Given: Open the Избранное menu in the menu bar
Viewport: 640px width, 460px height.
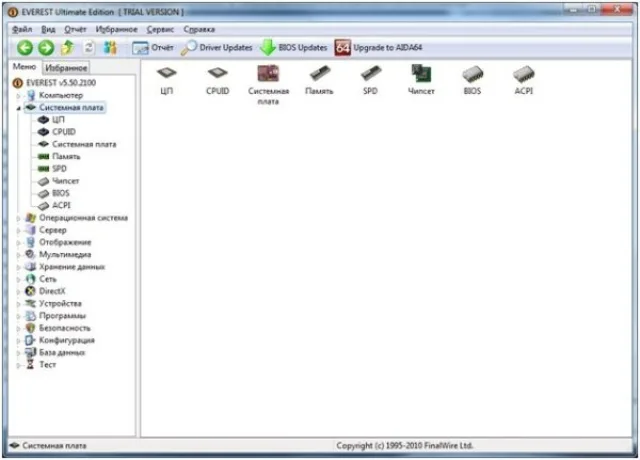Looking at the screenshot, I should coord(117,29).
